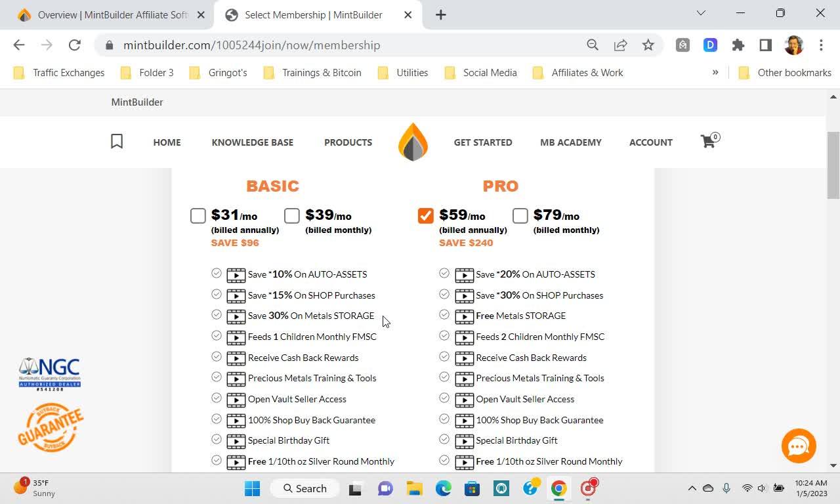
Task: Open Microsoft Edge from the taskbar
Action: pyautogui.click(x=444, y=488)
